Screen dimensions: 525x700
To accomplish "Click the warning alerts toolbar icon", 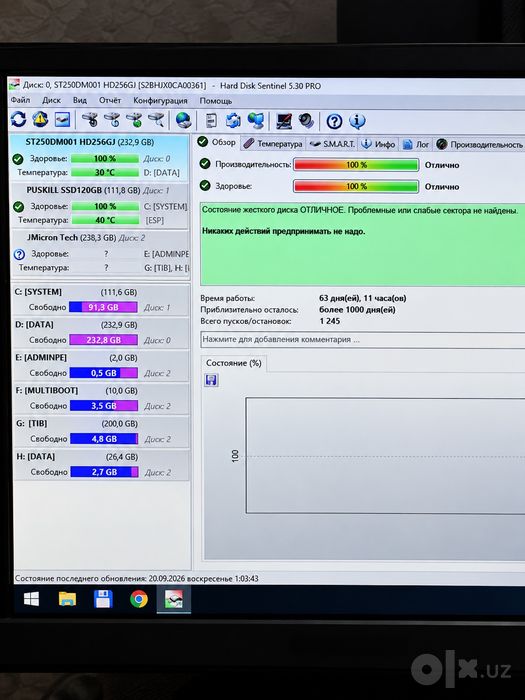I will point(40,119).
